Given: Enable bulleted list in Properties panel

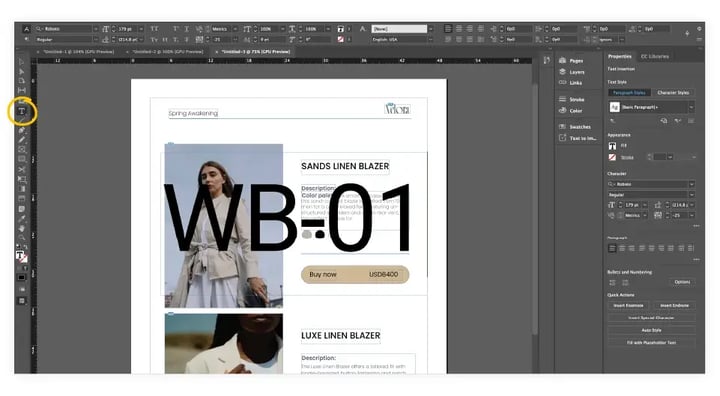Looking at the screenshot, I should 613,283.
